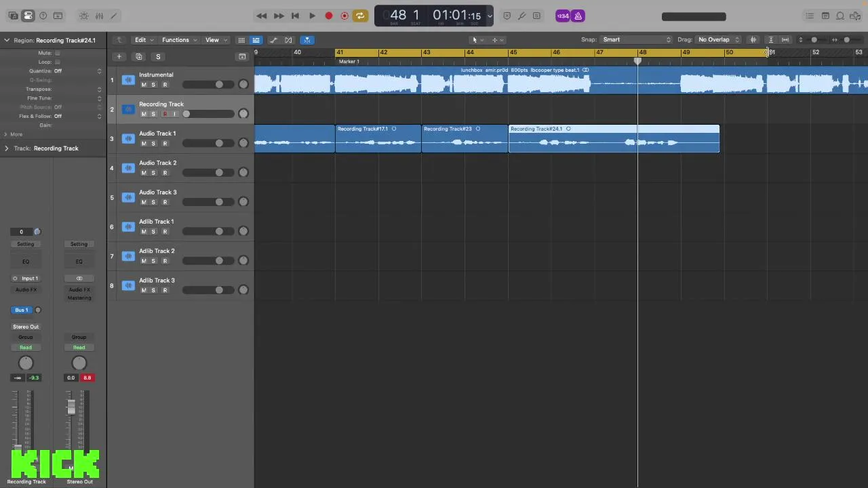Viewport: 868px width, 488px height.
Task: Open List Editors
Action: 810,16
